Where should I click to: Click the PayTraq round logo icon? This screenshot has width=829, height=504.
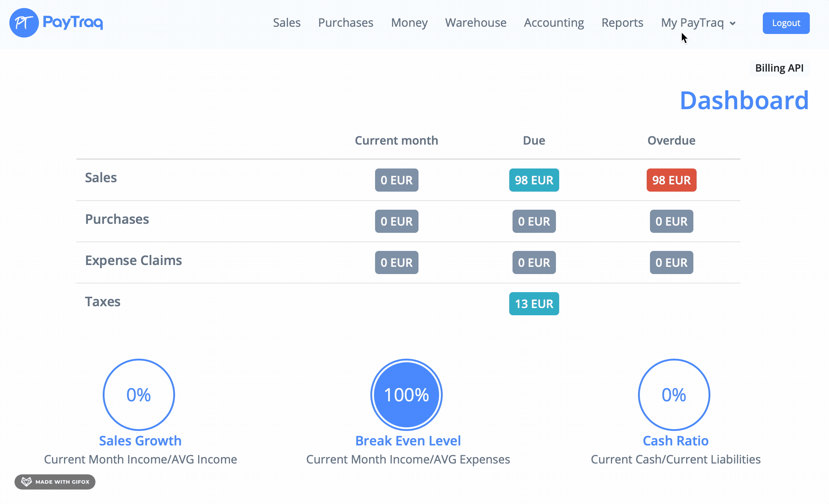(24, 23)
